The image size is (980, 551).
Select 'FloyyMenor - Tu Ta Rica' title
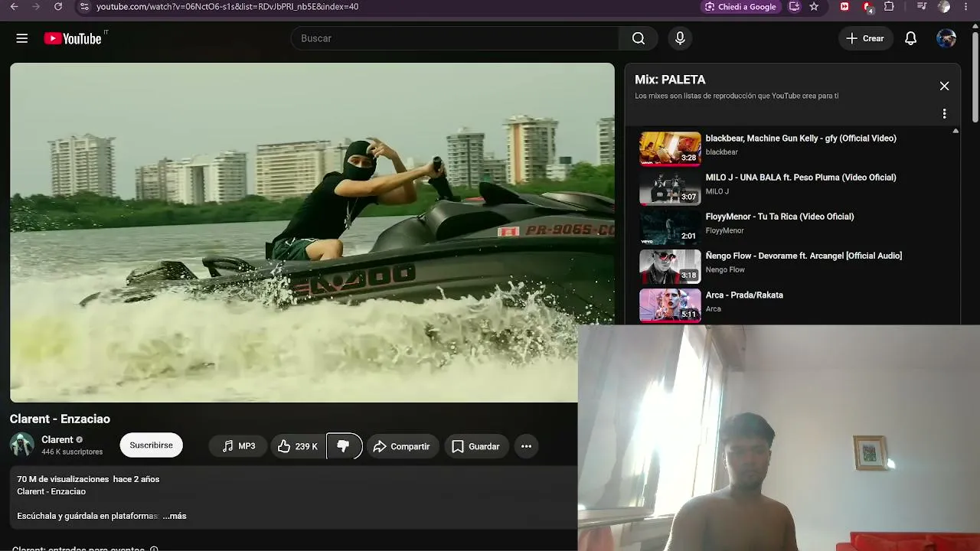click(779, 217)
